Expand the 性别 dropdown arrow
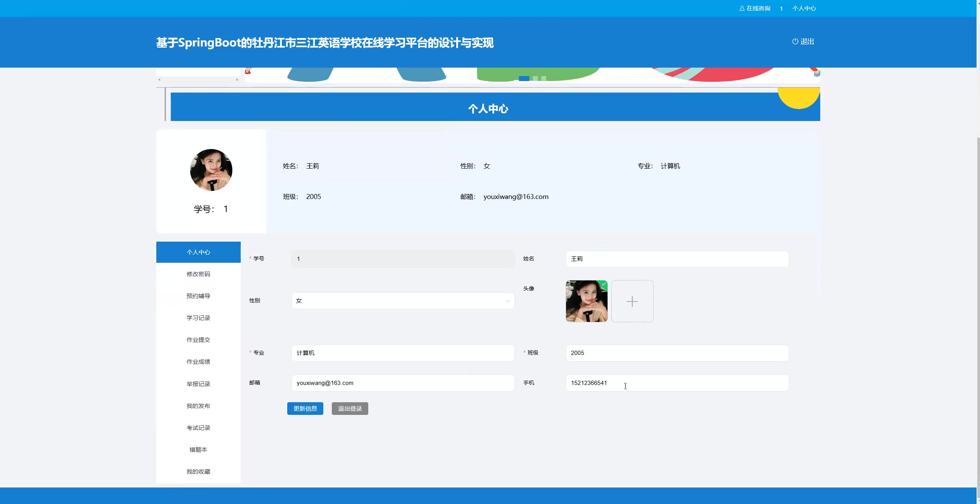The image size is (980, 504). coord(507,301)
